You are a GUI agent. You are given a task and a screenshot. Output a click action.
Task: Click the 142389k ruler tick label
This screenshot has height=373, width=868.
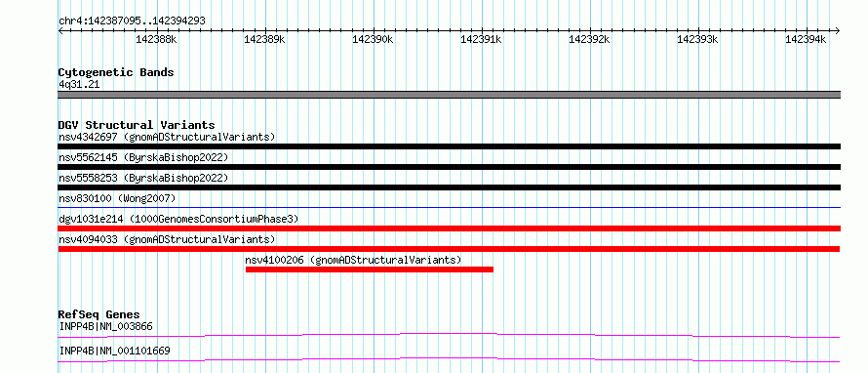click(x=264, y=39)
